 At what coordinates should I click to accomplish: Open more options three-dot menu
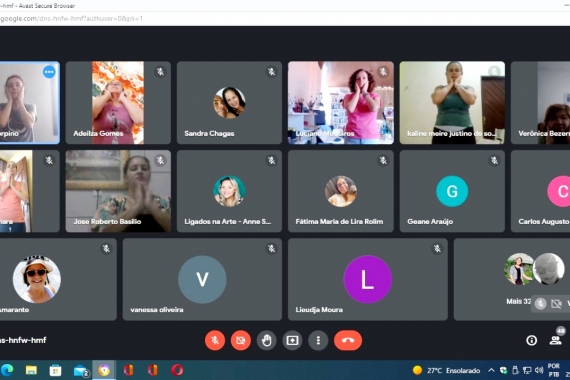318,340
